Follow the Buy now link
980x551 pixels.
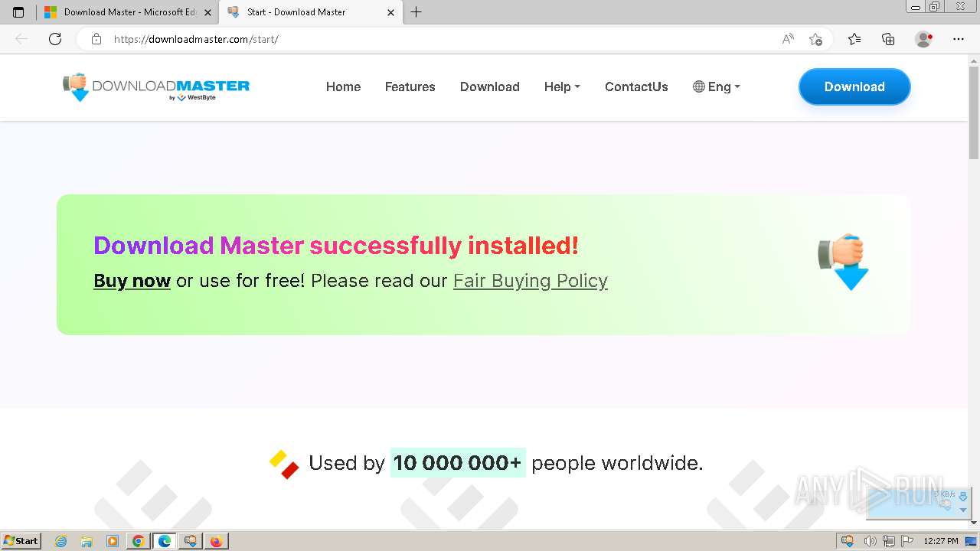coord(132,281)
